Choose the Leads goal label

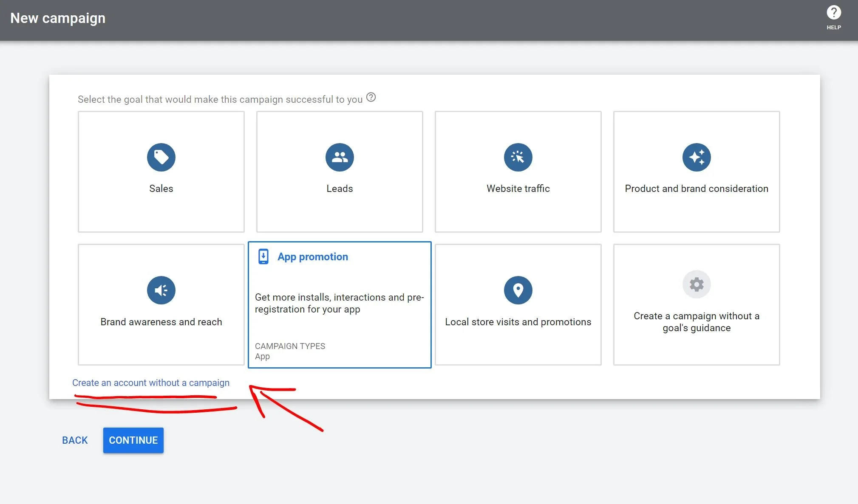[x=340, y=189]
